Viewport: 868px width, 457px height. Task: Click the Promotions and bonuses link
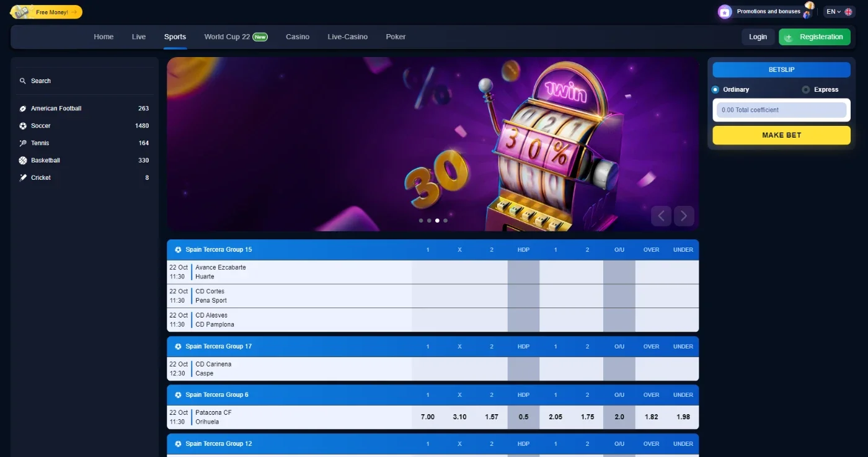point(768,12)
